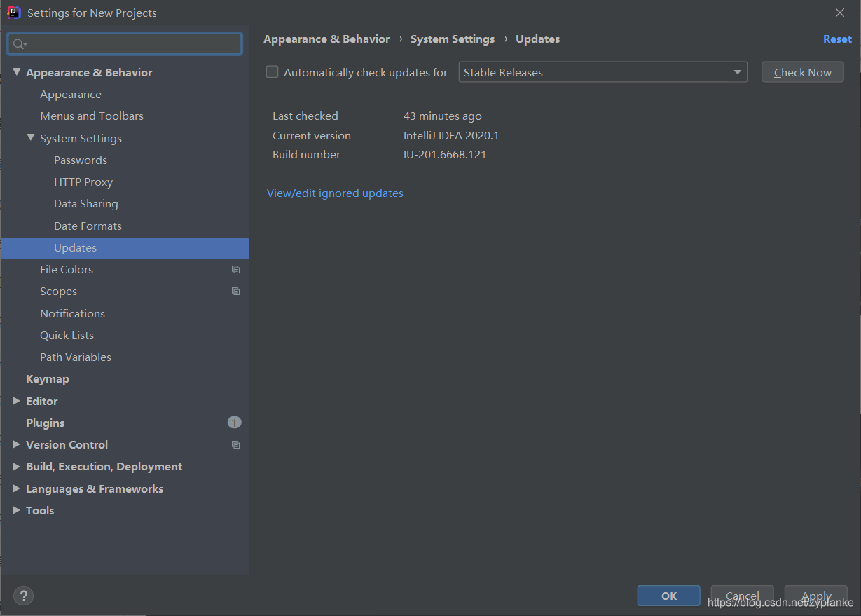The width and height of the screenshot is (861, 616).
Task: Click System Settings in the breadcrumb
Action: tap(452, 39)
